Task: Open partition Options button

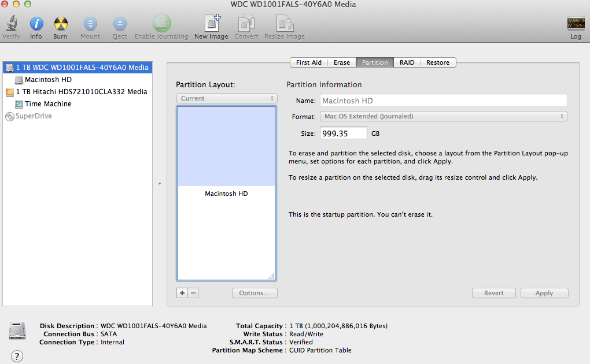Action: [x=255, y=293]
